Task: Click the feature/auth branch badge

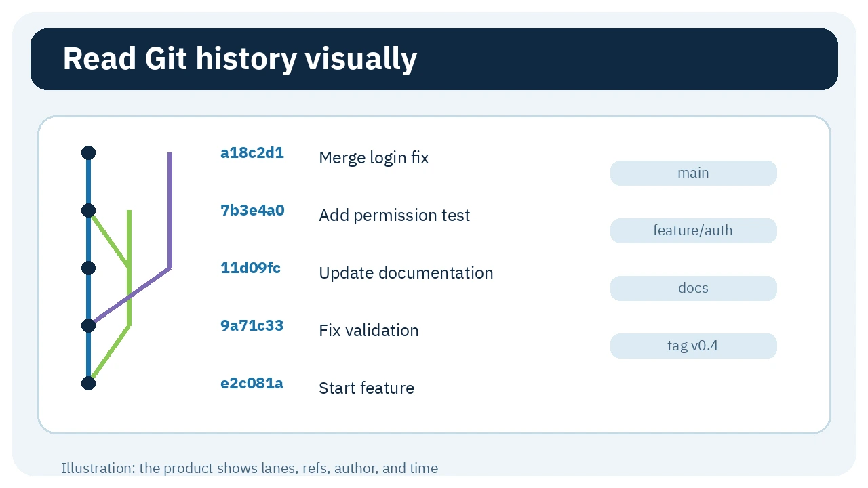Action: click(x=693, y=230)
